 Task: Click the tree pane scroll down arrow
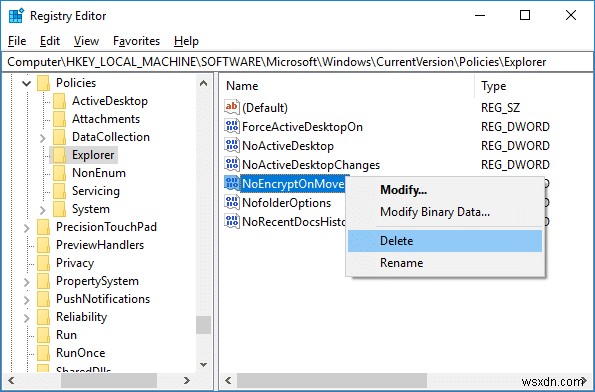tap(203, 365)
